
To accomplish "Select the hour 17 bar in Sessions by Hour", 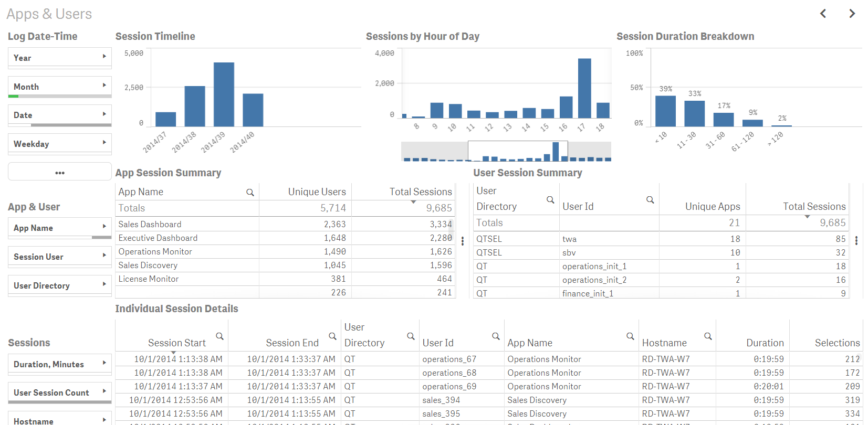I will pos(584,88).
